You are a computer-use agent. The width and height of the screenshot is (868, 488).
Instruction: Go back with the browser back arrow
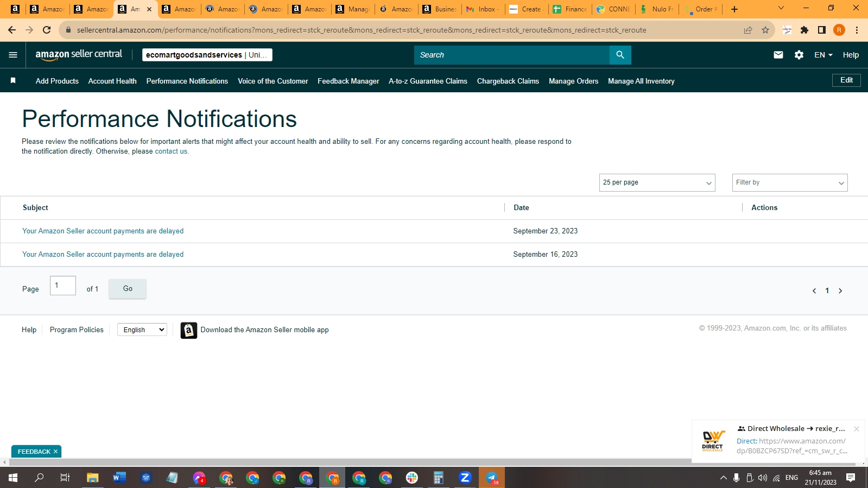pos(12,30)
